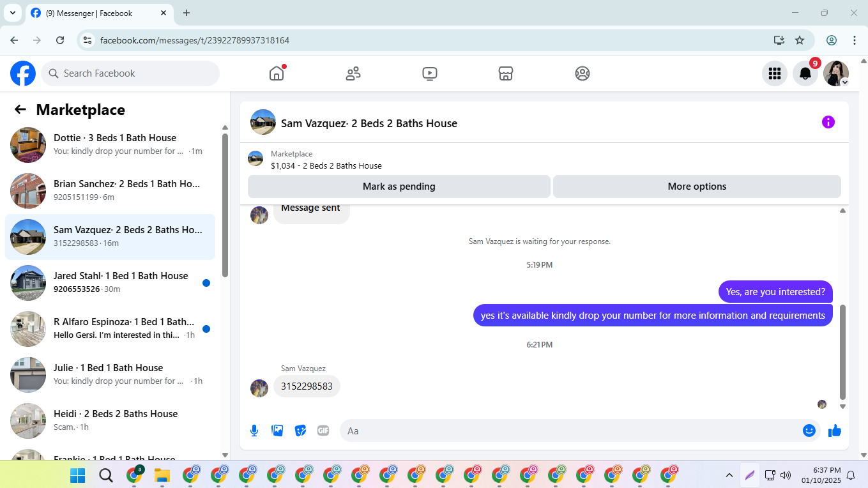
Task: Open Windows taskbar search
Action: (106, 475)
